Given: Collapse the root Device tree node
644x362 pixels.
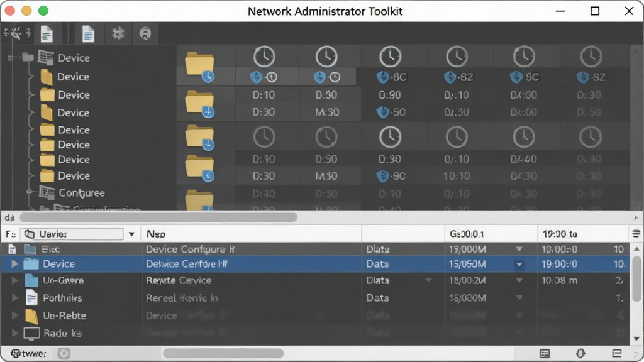Looking at the screenshot, I should (x=11, y=57).
